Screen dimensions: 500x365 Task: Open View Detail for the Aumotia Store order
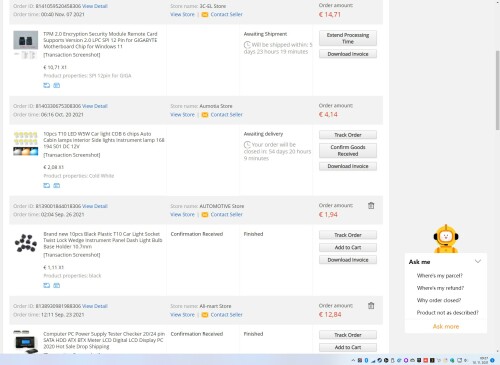(x=95, y=106)
